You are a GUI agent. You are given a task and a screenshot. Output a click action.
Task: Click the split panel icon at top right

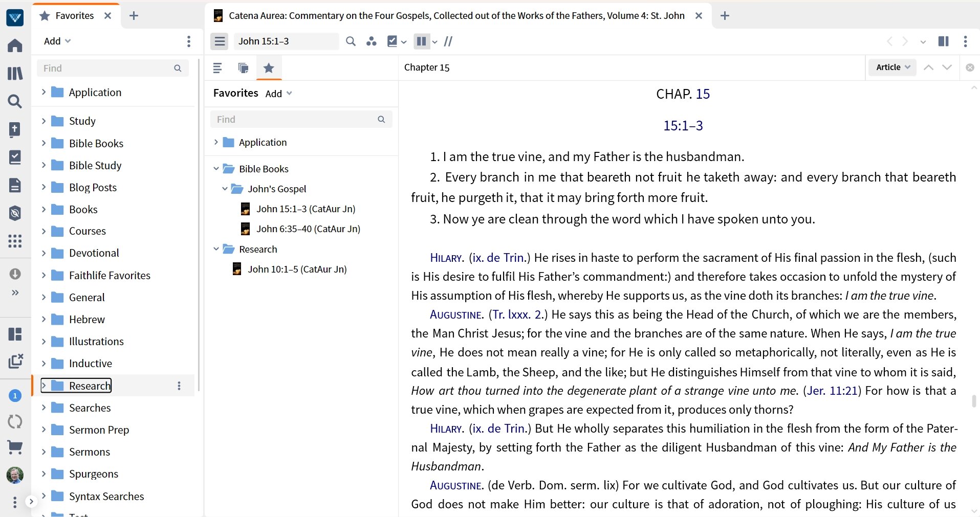(943, 41)
